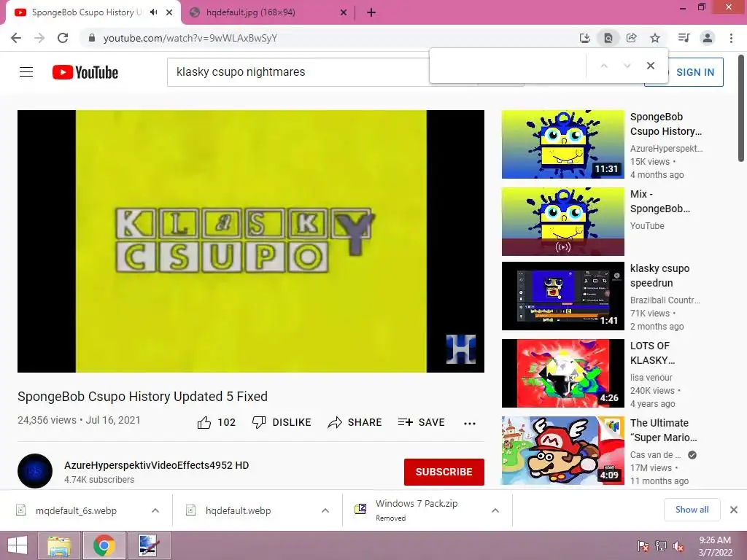This screenshot has width=747, height=560.
Task: Click Chrome icon in taskbar
Action: [104, 545]
